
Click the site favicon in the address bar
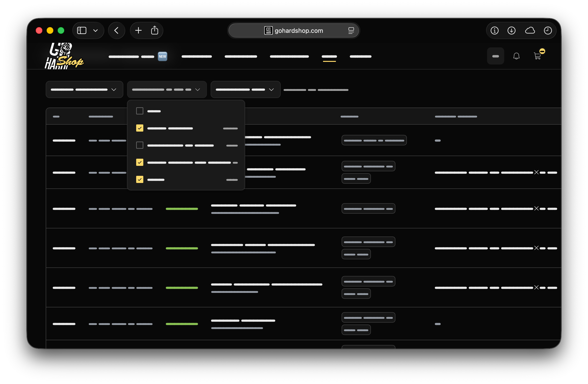(x=268, y=30)
